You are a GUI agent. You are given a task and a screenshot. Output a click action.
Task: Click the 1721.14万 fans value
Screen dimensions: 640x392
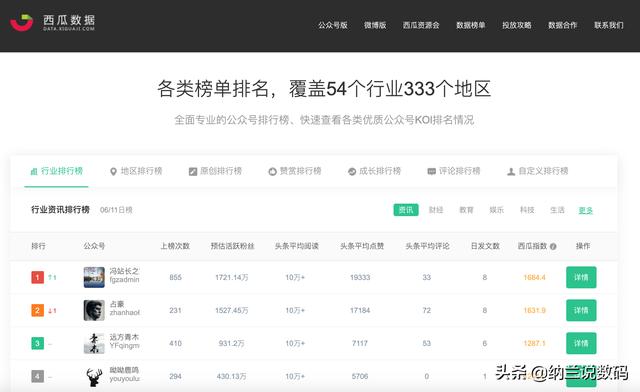[231, 278]
